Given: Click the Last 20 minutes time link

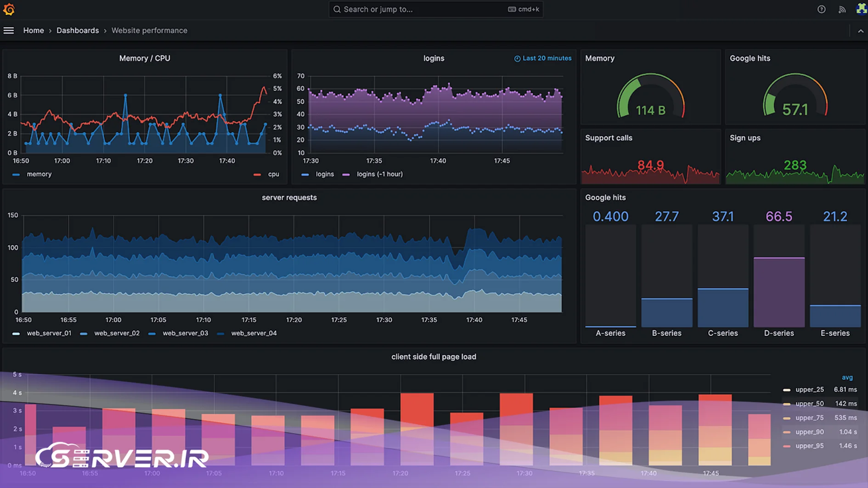Looking at the screenshot, I should [547, 58].
